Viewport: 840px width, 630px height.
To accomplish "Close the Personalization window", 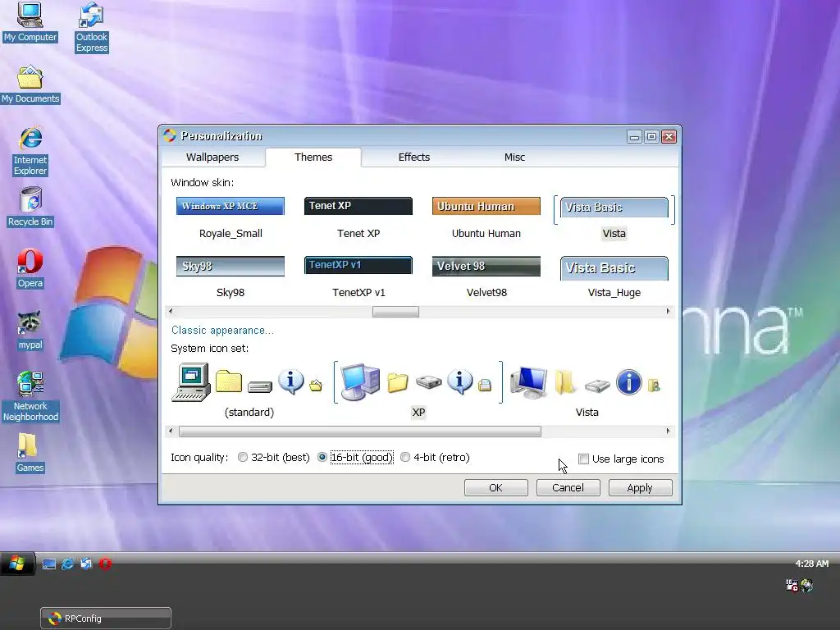I will 669,137.
